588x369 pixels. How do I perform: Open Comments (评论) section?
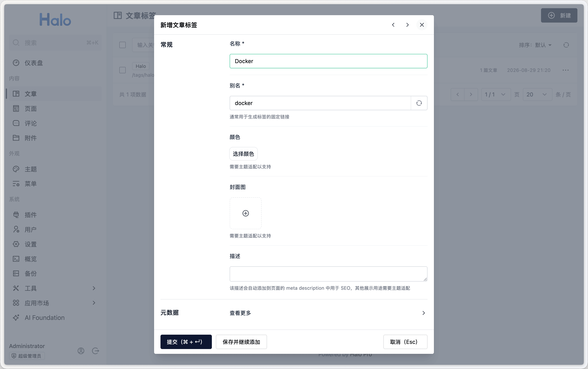(55, 123)
